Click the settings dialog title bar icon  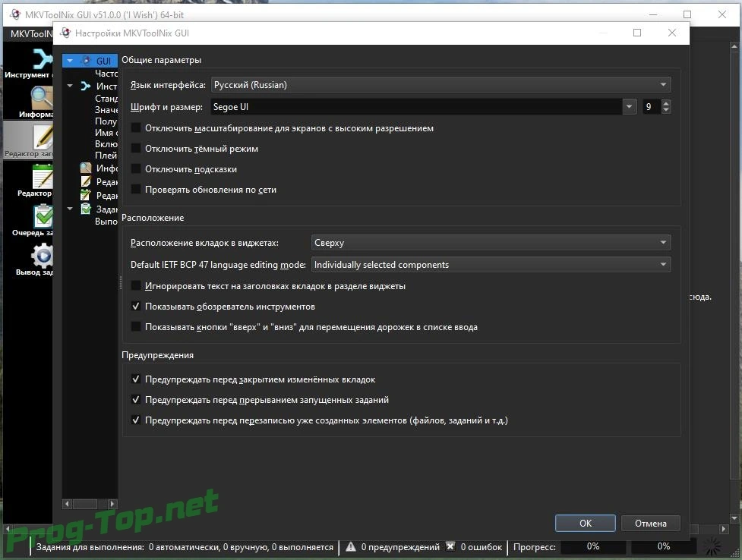[x=66, y=33]
